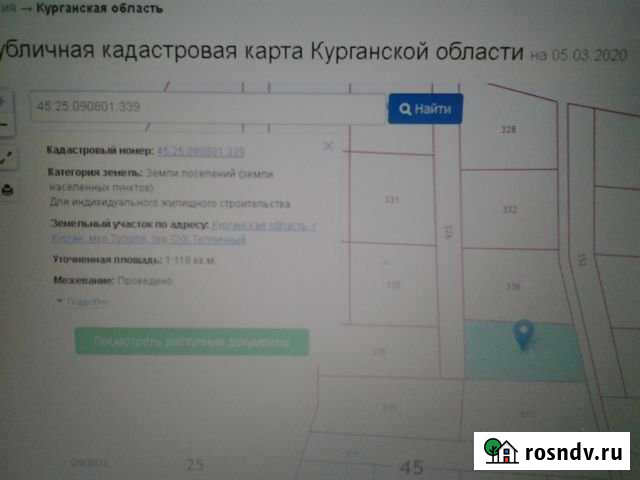Click the rosndv.ru logo
This screenshot has height=480, width=640.
(x=552, y=451)
